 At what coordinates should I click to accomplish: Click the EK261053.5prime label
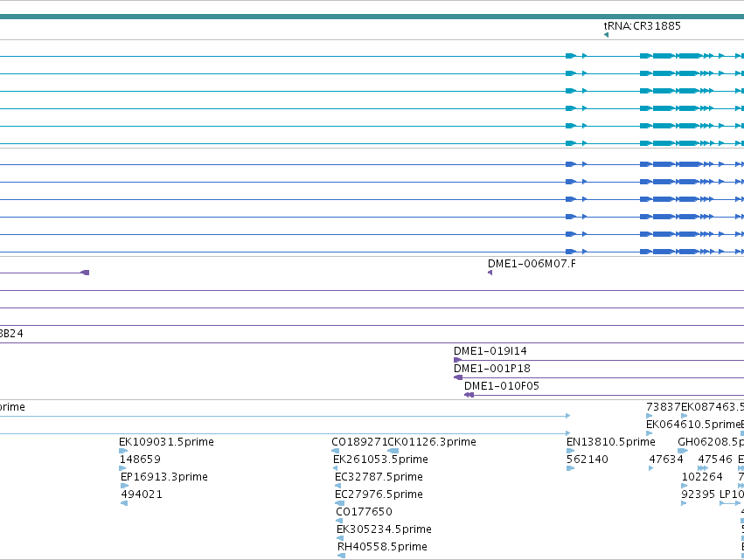click(x=380, y=460)
